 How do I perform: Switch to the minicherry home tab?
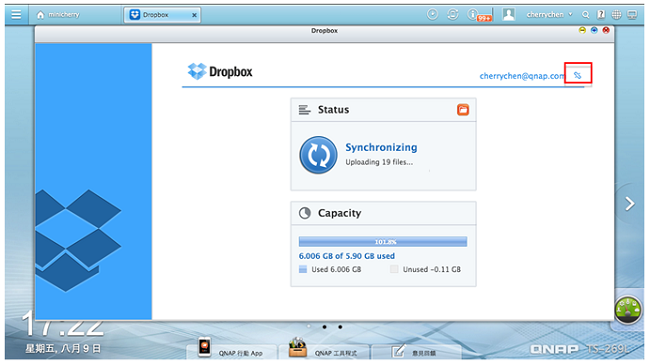tap(58, 15)
